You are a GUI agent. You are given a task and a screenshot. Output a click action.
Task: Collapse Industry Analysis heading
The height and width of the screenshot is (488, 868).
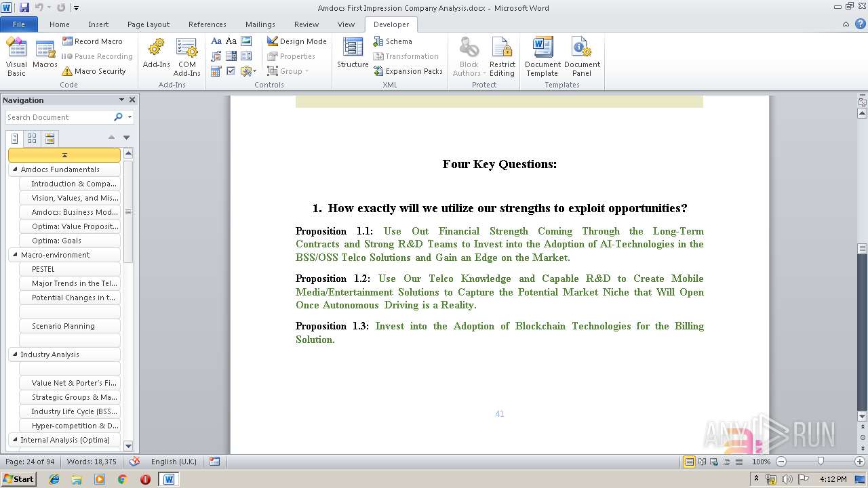[15, 354]
